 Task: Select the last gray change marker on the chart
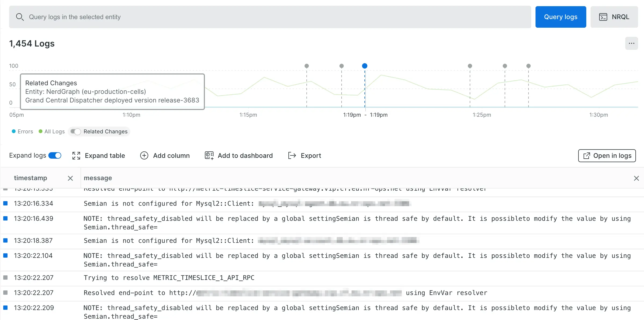tap(529, 66)
